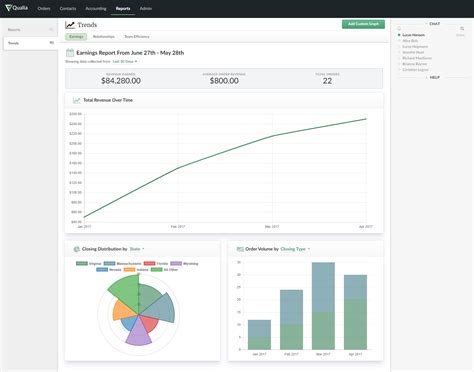This screenshot has height=372, width=474.
Task: Click the $800.00 average order revenue value
Action: pos(224,81)
